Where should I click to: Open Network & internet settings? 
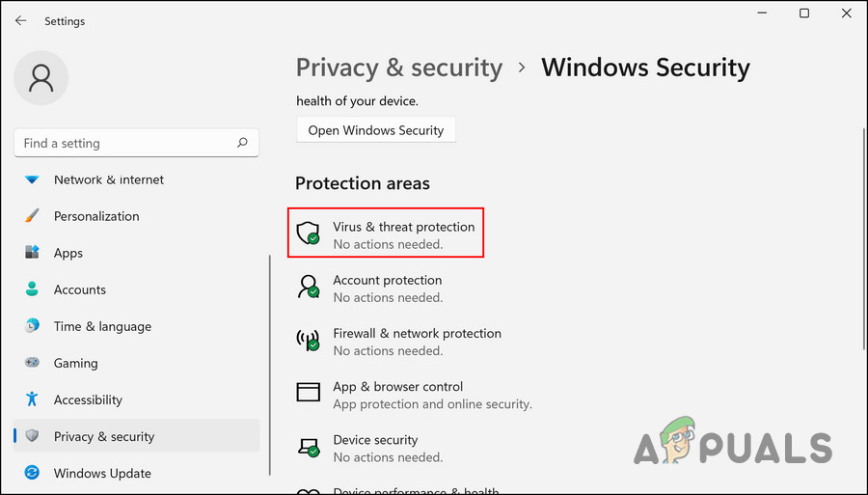pos(108,179)
